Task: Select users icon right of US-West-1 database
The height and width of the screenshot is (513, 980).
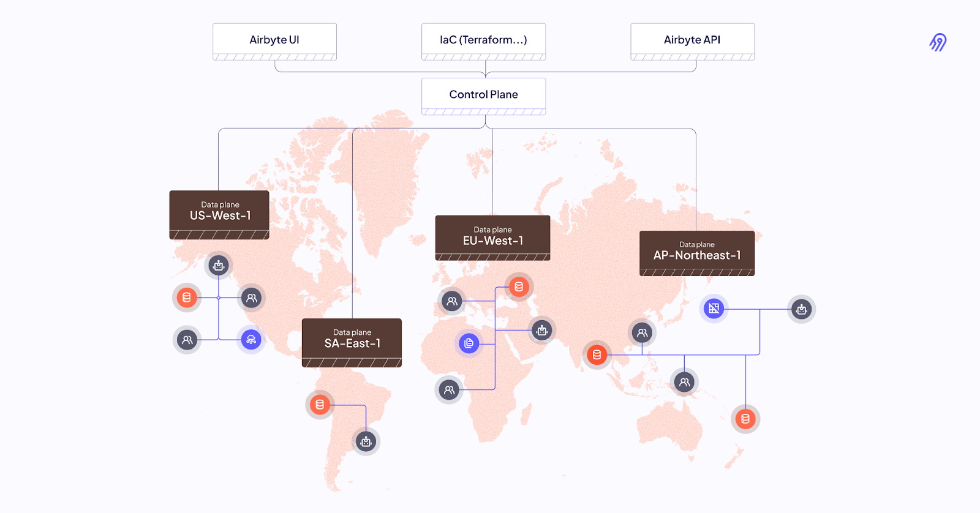Action: pos(251,298)
